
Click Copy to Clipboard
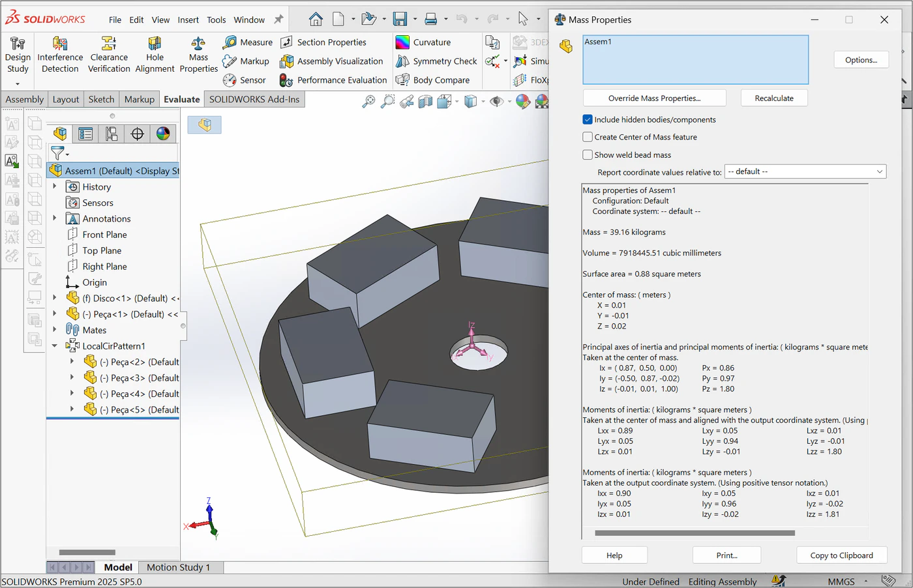841,555
